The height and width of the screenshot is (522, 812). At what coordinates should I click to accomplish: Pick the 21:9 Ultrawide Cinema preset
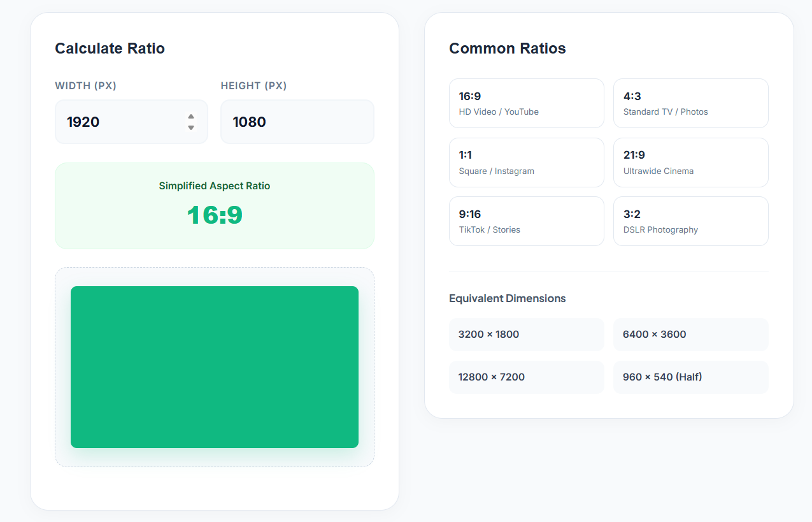(691, 163)
